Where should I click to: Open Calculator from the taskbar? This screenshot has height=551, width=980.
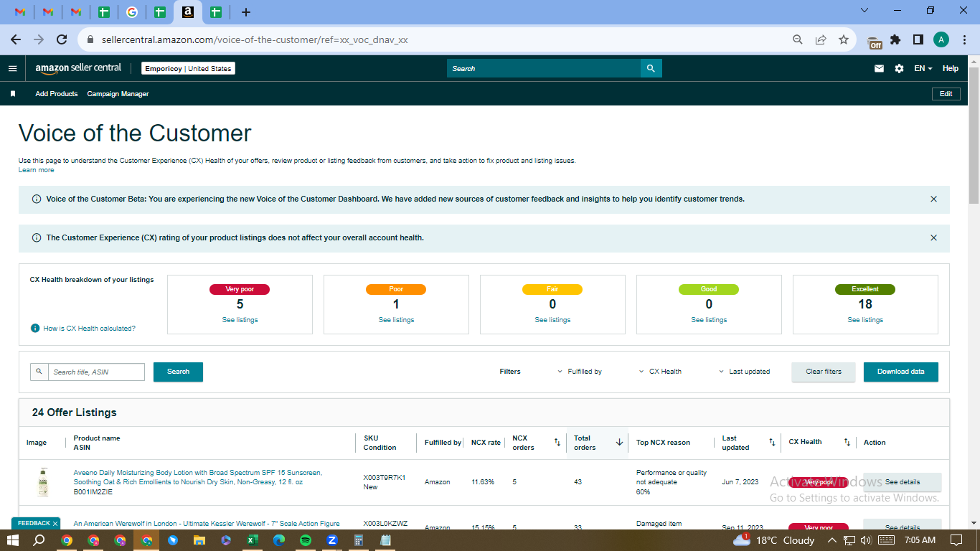tap(359, 540)
